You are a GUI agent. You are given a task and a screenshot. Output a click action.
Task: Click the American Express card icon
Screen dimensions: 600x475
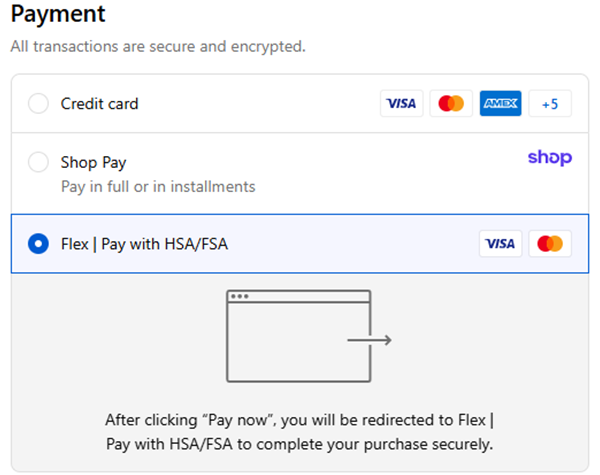tap(500, 103)
